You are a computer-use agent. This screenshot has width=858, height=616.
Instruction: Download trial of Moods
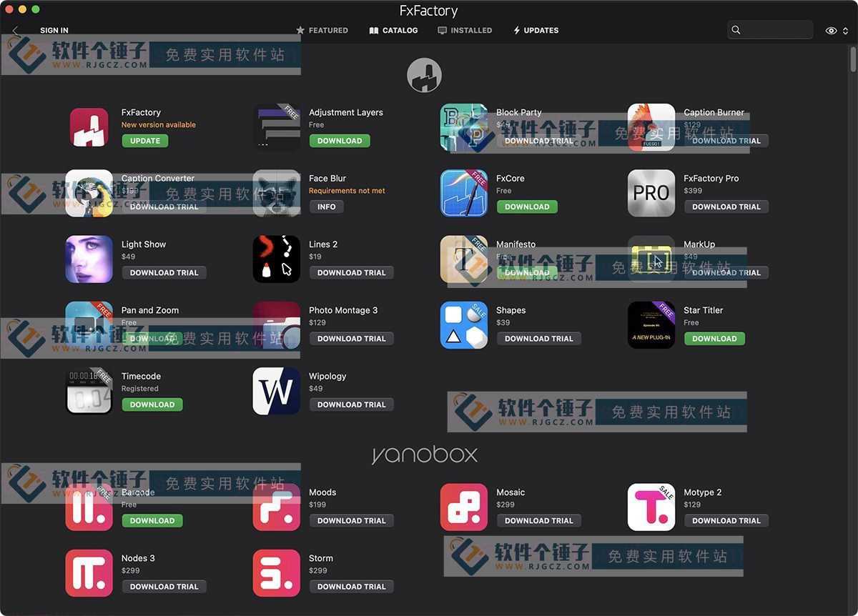coord(352,520)
